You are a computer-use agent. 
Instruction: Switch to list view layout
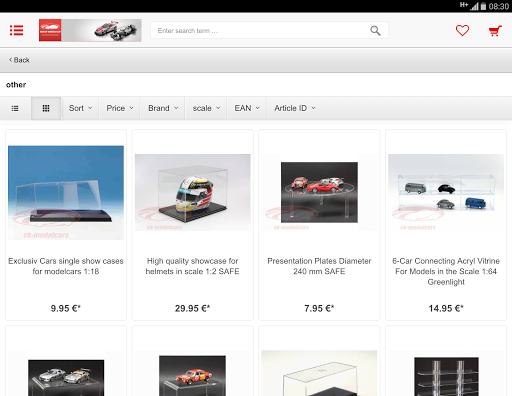click(15, 108)
